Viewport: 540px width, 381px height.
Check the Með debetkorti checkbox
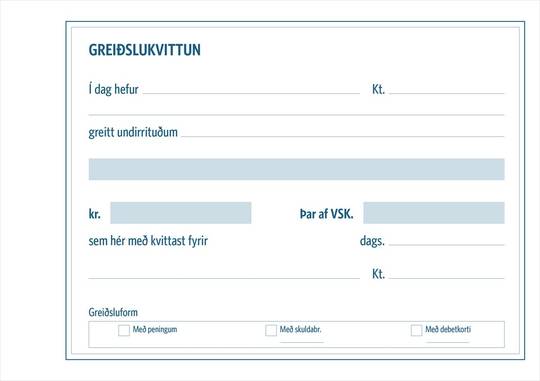click(416, 330)
